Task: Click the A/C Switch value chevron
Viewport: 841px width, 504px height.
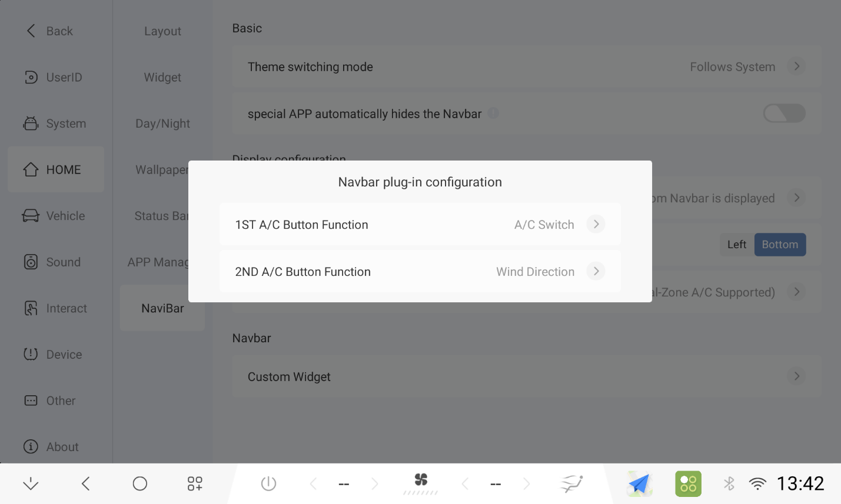Action: coord(596,224)
